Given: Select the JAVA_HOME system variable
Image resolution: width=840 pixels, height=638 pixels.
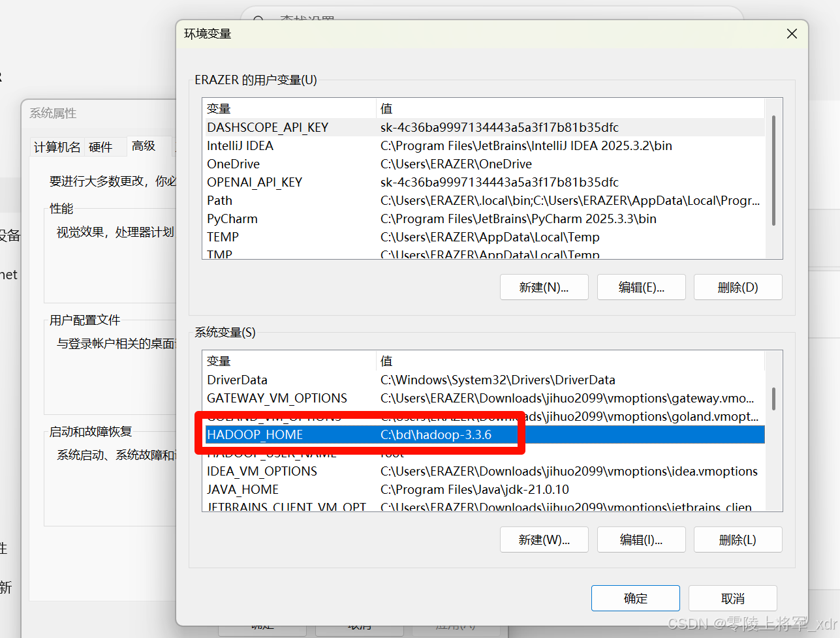Looking at the screenshot, I should pyautogui.click(x=484, y=489).
